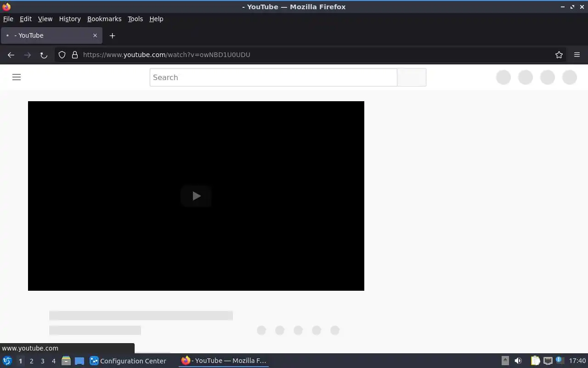Reload the page with the refresh icon
The width and height of the screenshot is (588, 368).
click(x=44, y=55)
